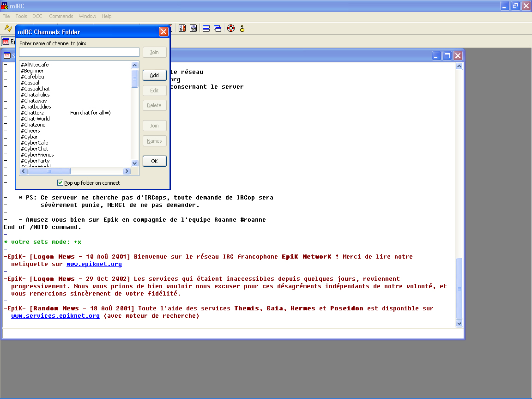Select #CyberCafe in the channel list

(x=35, y=143)
